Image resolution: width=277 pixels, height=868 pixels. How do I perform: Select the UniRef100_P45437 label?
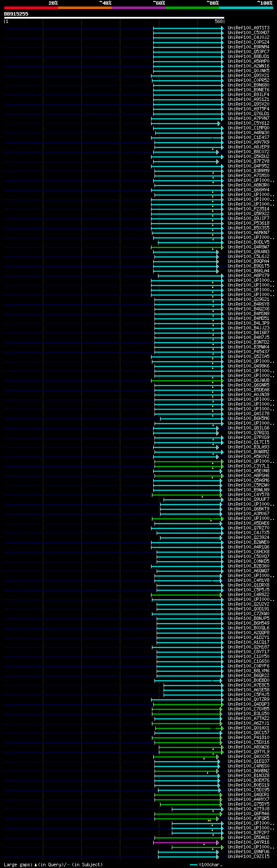pyautogui.click(x=248, y=352)
